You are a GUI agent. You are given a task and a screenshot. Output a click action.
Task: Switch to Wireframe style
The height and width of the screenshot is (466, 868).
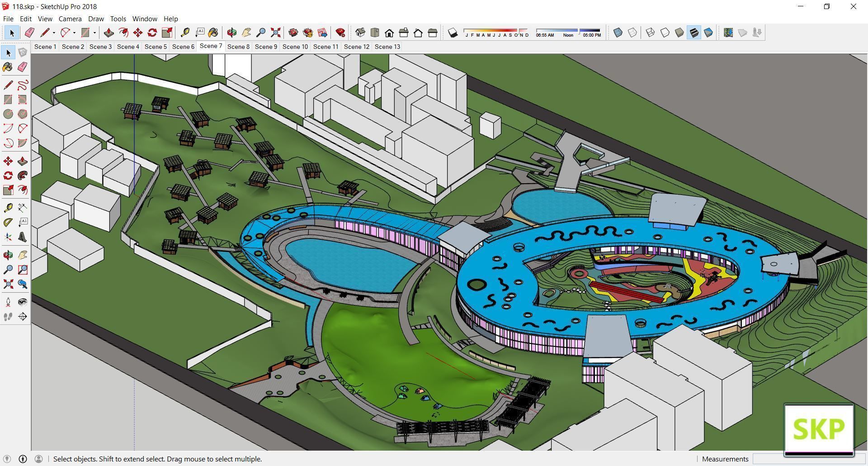click(x=651, y=33)
